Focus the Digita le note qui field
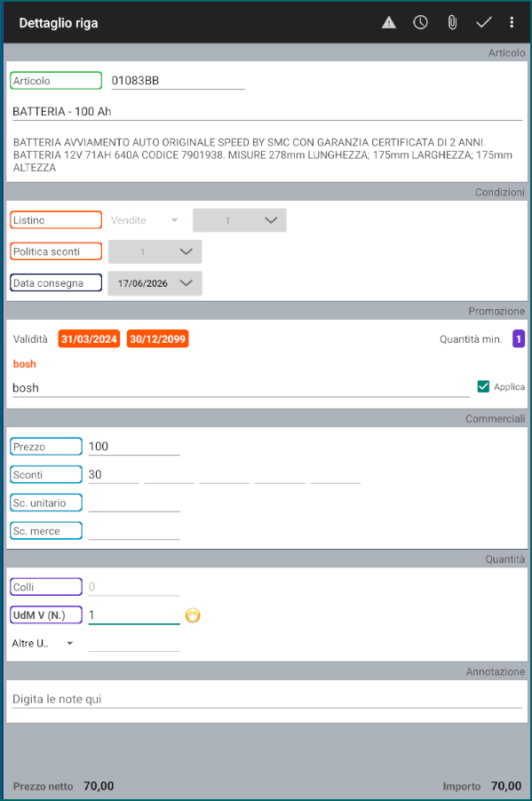This screenshot has height=801, width=532. (267, 700)
